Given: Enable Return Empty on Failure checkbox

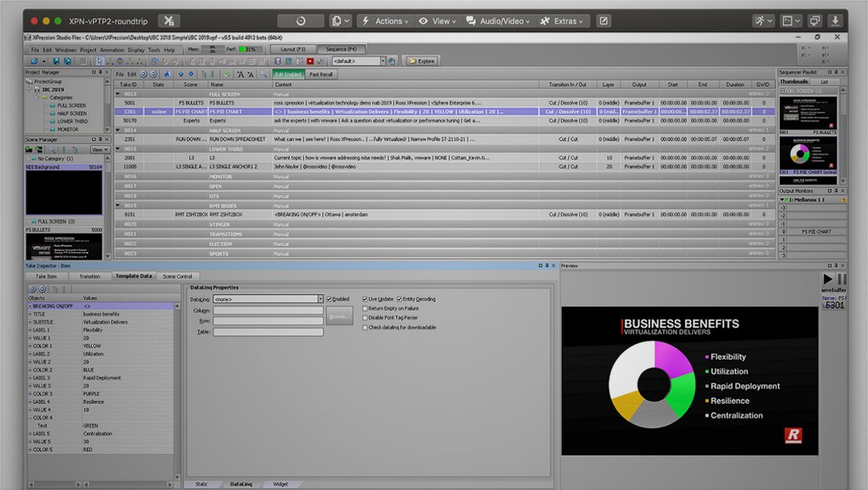Looking at the screenshot, I should click(365, 309).
